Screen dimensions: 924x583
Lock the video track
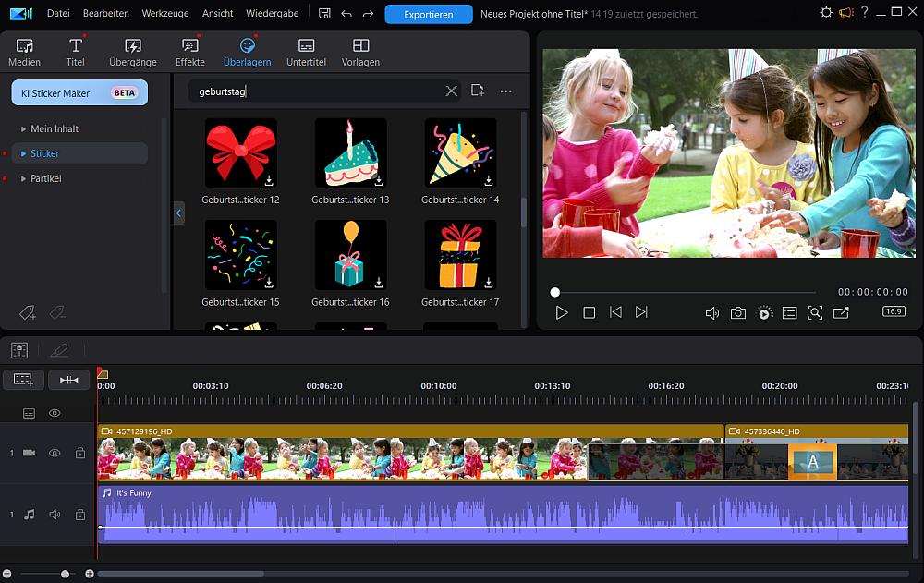80,453
